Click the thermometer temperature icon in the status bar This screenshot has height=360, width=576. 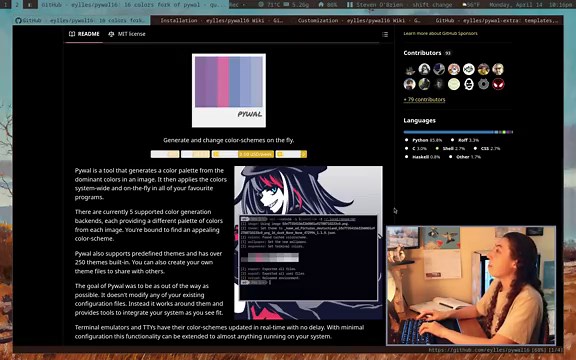coord(261,5)
